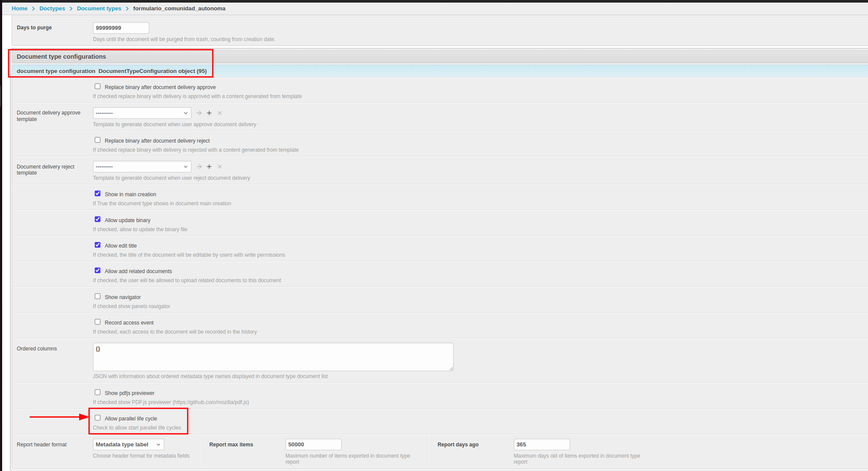This screenshot has width=868, height=471.
Task: Navigate to Doctypes breadcrumb link
Action: click(52, 9)
